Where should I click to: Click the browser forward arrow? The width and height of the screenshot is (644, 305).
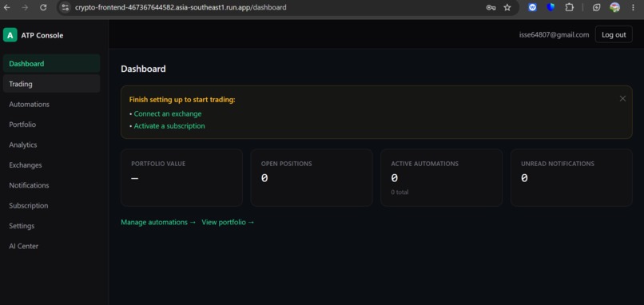click(25, 7)
